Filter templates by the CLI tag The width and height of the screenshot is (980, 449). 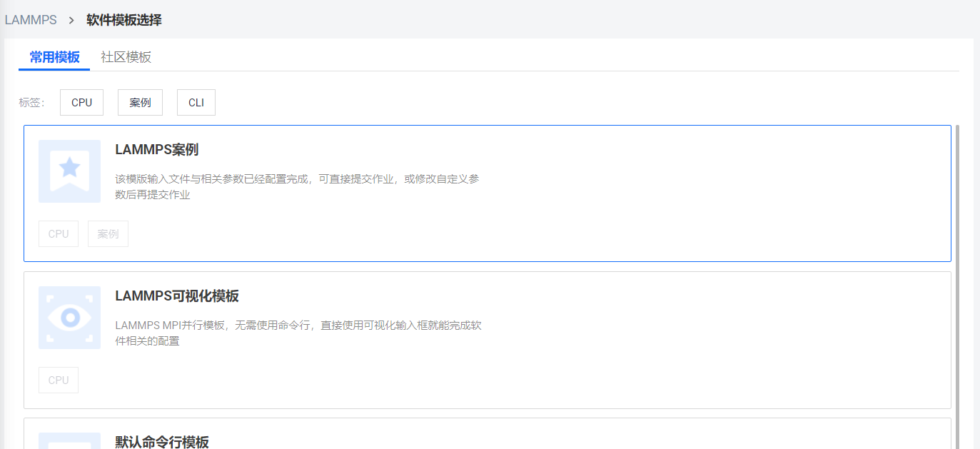(x=196, y=102)
